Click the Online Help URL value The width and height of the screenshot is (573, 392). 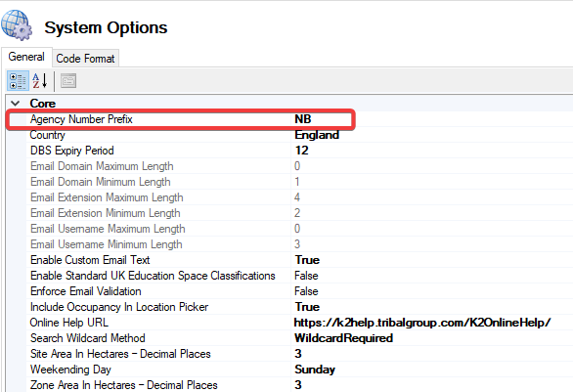pyautogui.click(x=422, y=323)
